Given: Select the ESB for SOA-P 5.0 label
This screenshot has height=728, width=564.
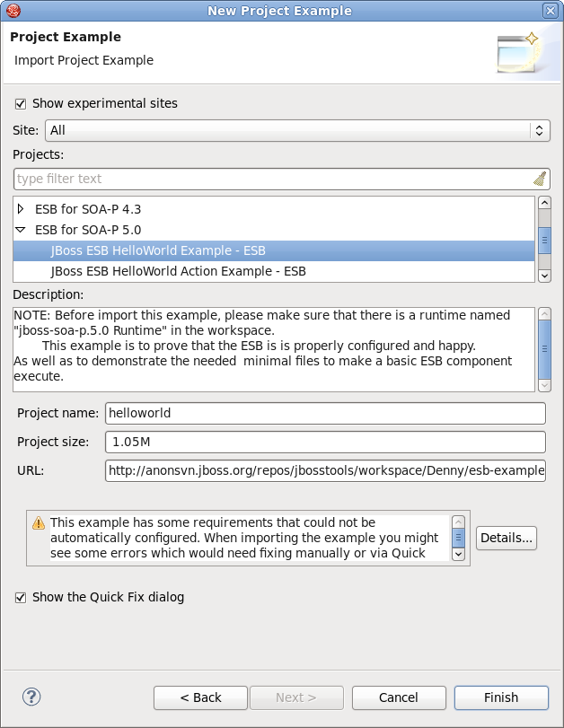Looking at the screenshot, I should tap(88, 230).
